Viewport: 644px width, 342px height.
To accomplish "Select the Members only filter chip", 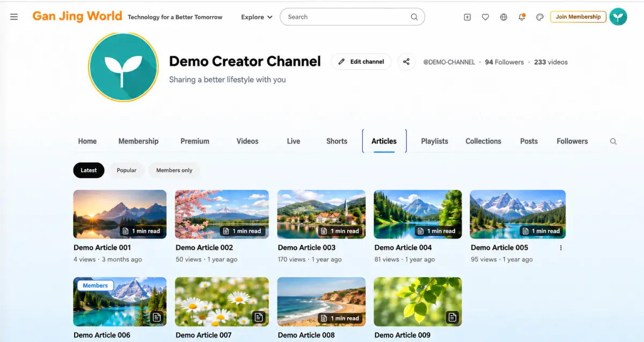I will coord(174,170).
